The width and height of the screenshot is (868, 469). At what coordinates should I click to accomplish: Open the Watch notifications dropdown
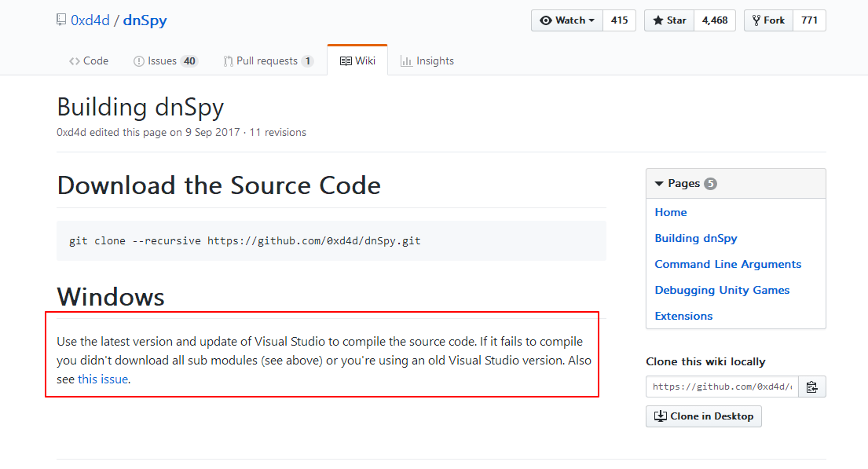click(567, 20)
